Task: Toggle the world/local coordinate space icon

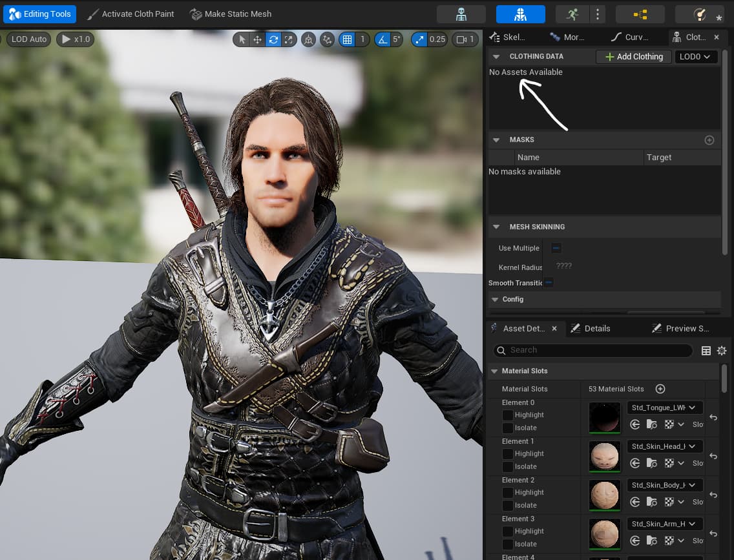Action: (x=308, y=39)
